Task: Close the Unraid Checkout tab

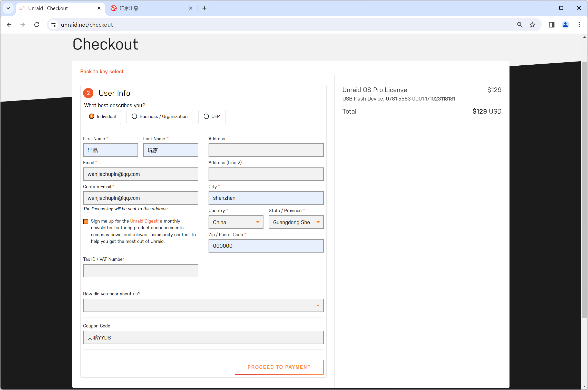Action: click(99, 8)
